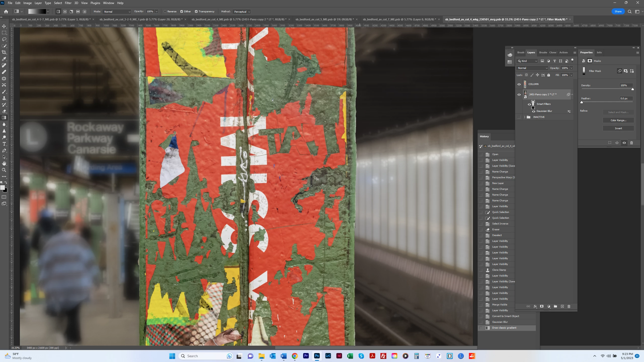Select the Eyedropper tool
The height and width of the screenshot is (362, 644).
point(4,59)
